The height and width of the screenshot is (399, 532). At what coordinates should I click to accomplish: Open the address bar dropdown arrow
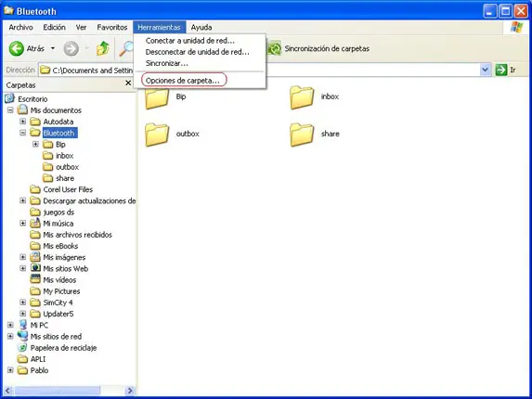[486, 70]
